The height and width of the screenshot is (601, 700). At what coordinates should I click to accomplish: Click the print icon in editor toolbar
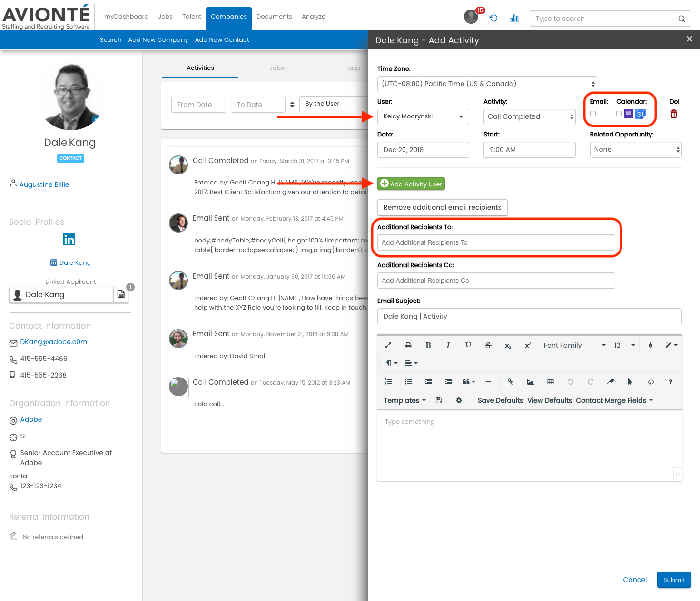(408, 345)
